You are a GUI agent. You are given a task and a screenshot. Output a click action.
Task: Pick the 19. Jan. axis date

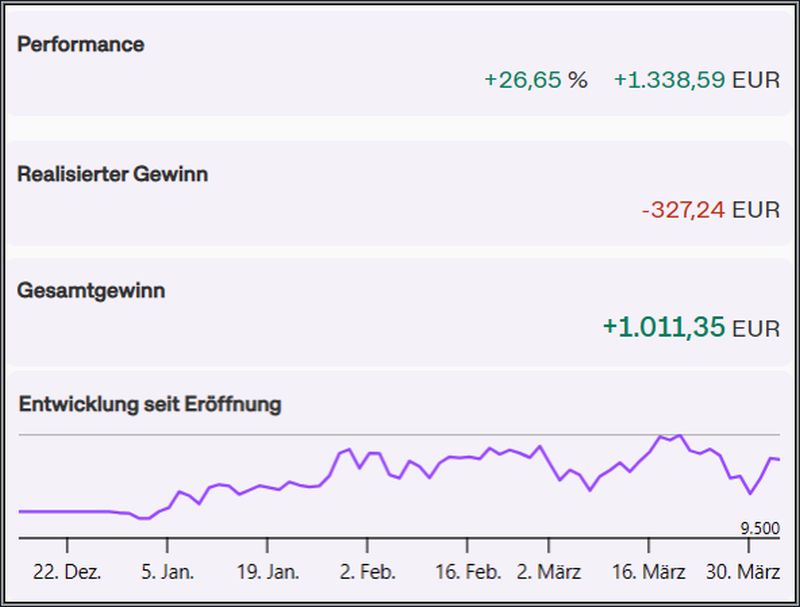[267, 573]
